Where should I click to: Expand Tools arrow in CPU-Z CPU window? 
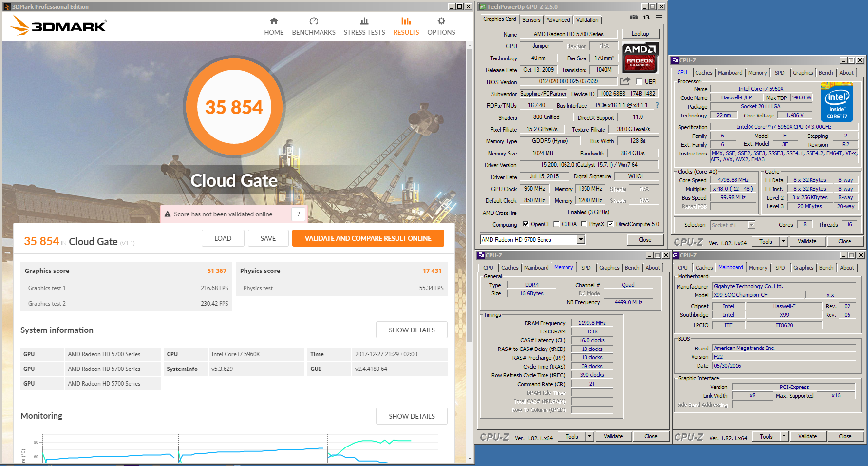click(783, 241)
